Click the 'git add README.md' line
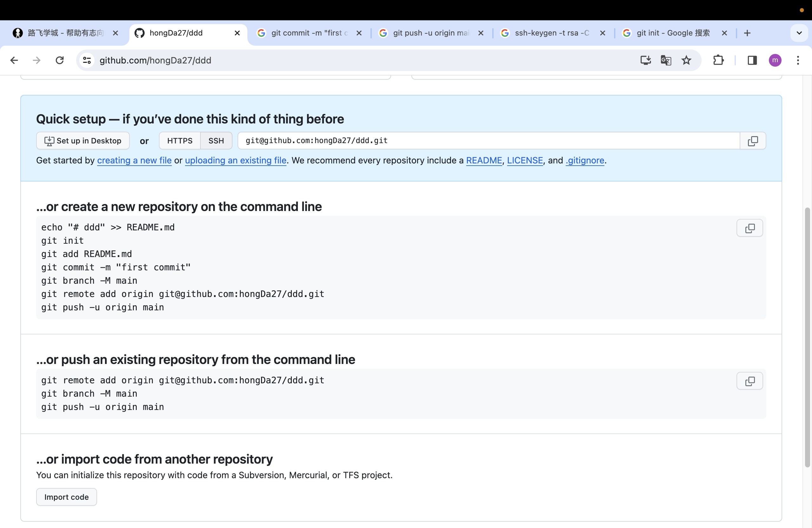 tap(87, 254)
